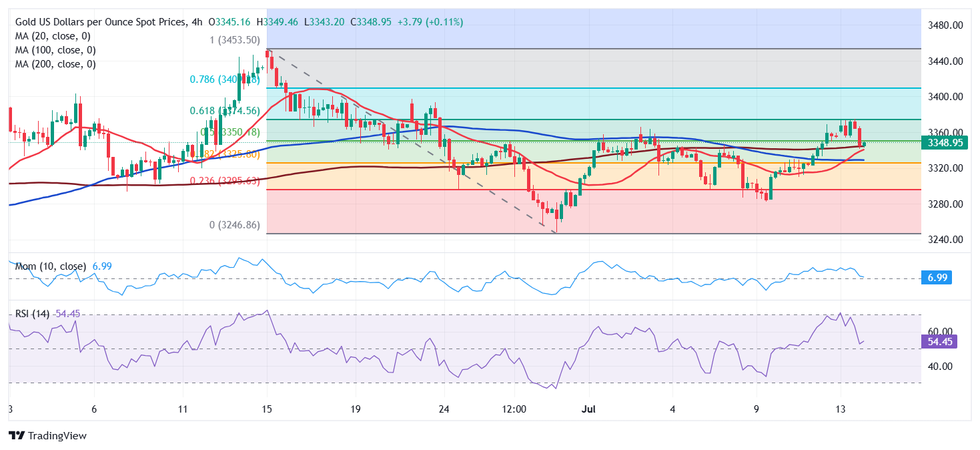This screenshot has height=450, width=980.
Task: Click the 0 (3246.86) Fibonacci base label
Action: pyautogui.click(x=235, y=225)
